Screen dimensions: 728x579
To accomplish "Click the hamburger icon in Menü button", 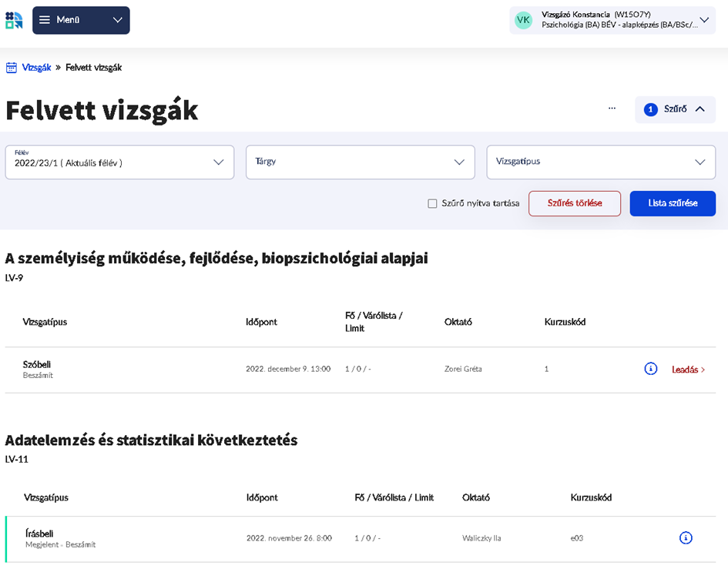I will pyautogui.click(x=45, y=20).
